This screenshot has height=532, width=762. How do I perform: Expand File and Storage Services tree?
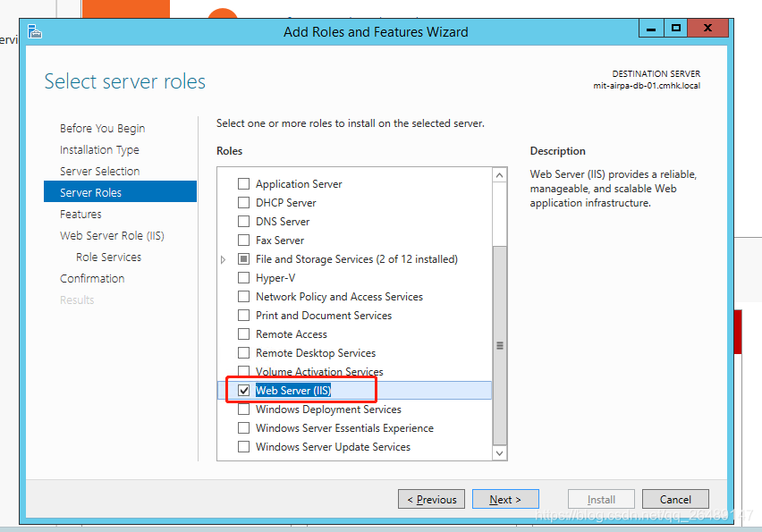(223, 259)
